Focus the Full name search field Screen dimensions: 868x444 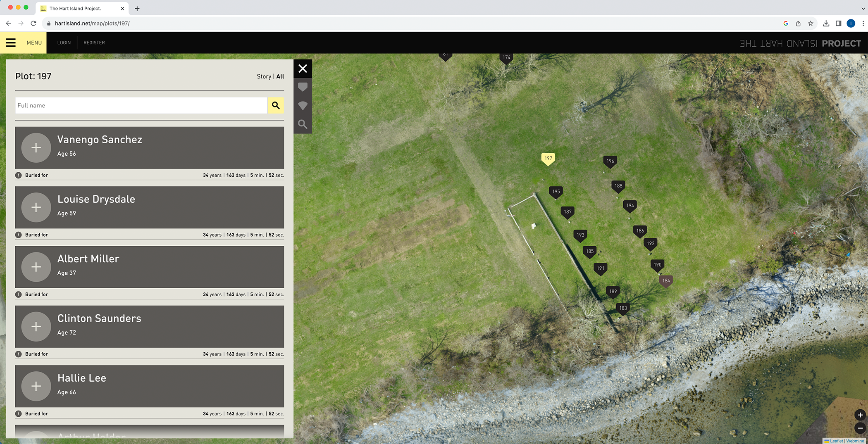tap(141, 105)
